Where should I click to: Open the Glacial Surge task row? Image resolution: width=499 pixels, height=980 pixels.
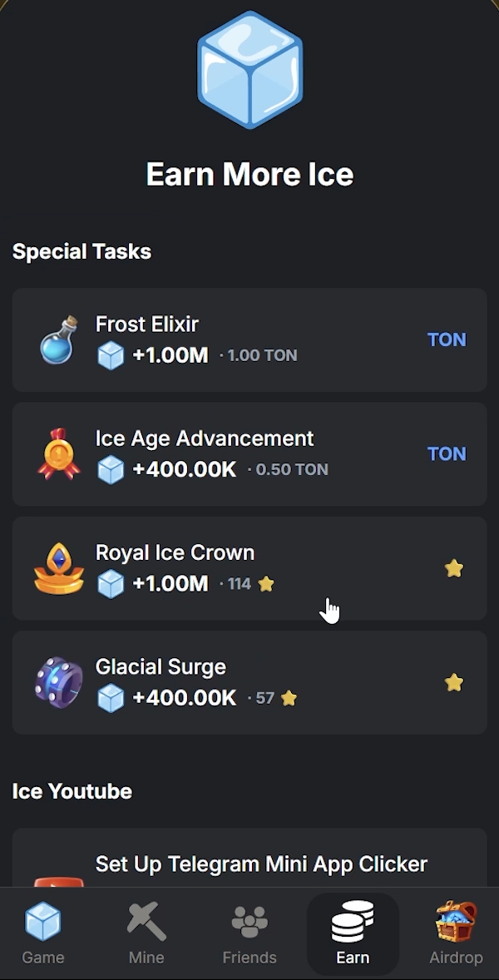coord(249,682)
